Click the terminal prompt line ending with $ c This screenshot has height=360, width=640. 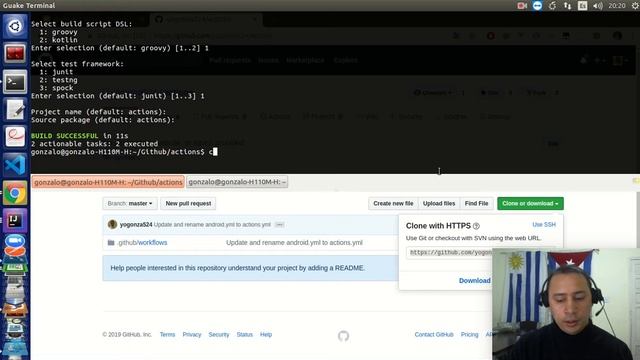click(x=124, y=152)
